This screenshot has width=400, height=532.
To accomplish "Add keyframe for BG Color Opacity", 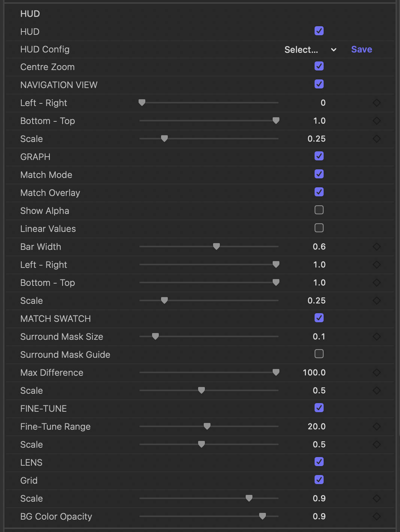I will (377, 516).
